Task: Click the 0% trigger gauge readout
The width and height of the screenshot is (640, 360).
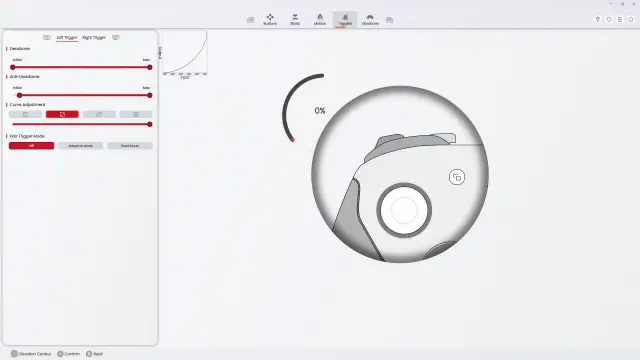Action: click(320, 111)
